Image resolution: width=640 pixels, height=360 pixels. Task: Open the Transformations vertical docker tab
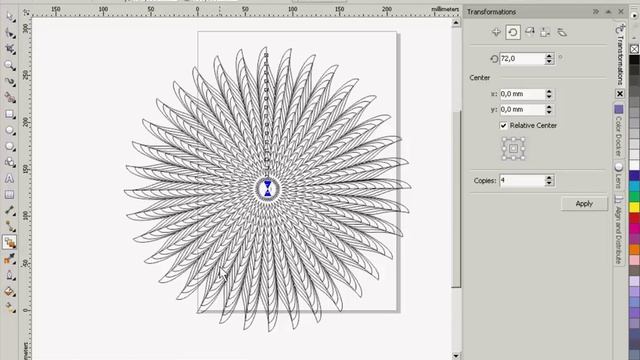[620, 54]
